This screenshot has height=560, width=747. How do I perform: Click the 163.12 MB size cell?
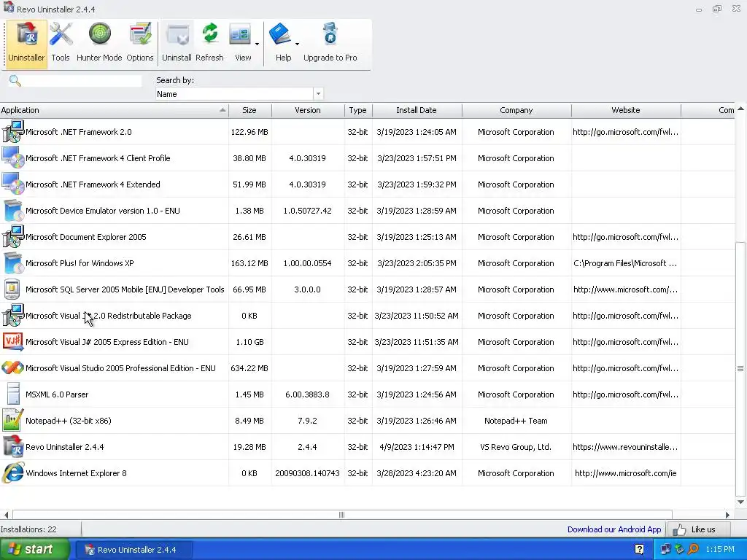(x=249, y=262)
